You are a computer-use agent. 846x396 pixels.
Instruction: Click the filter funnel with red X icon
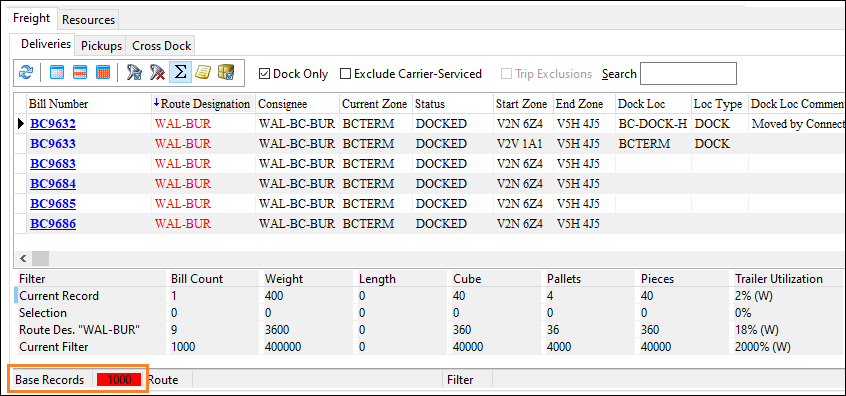click(157, 73)
